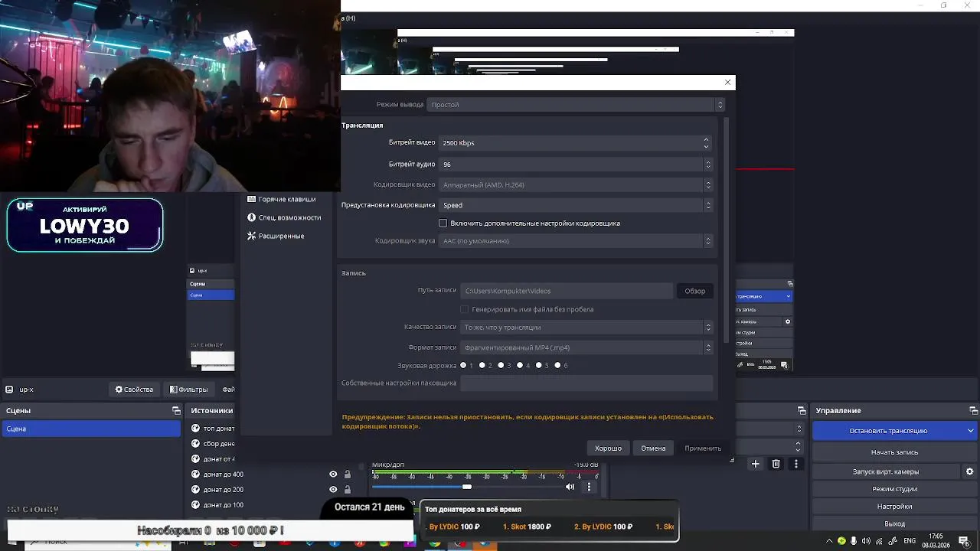
Task: Hide the донат до 400 source
Action: coord(333,474)
